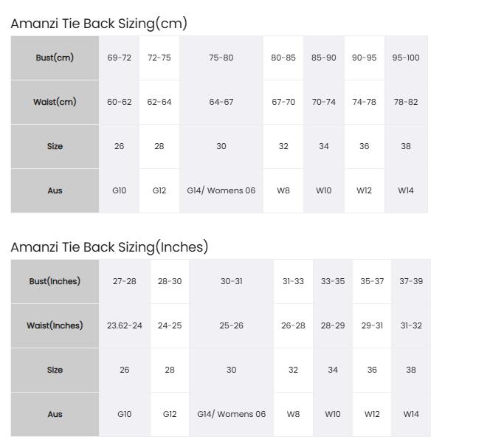Select the 29-31 waist inches cell
Screen dimensions: 504x445
coord(372,325)
